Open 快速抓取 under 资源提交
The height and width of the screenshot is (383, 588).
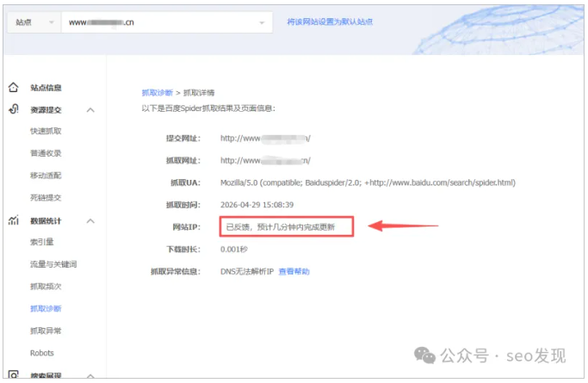coord(46,131)
